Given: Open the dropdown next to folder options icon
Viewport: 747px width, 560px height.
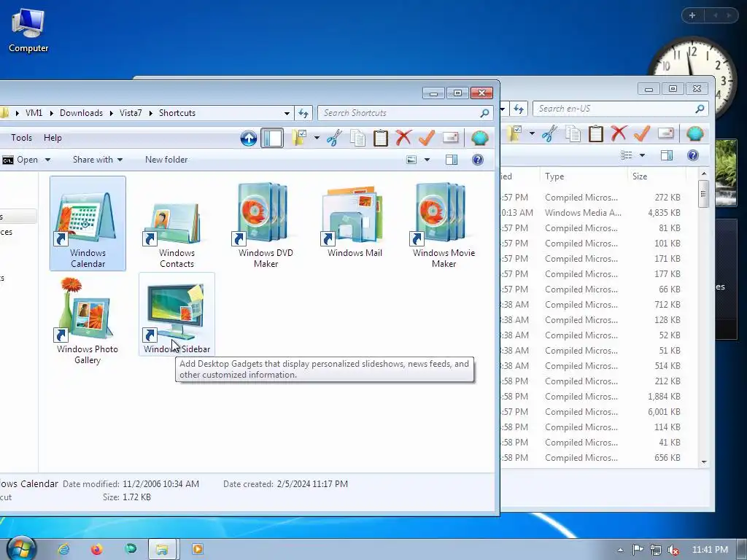Looking at the screenshot, I should (317, 138).
